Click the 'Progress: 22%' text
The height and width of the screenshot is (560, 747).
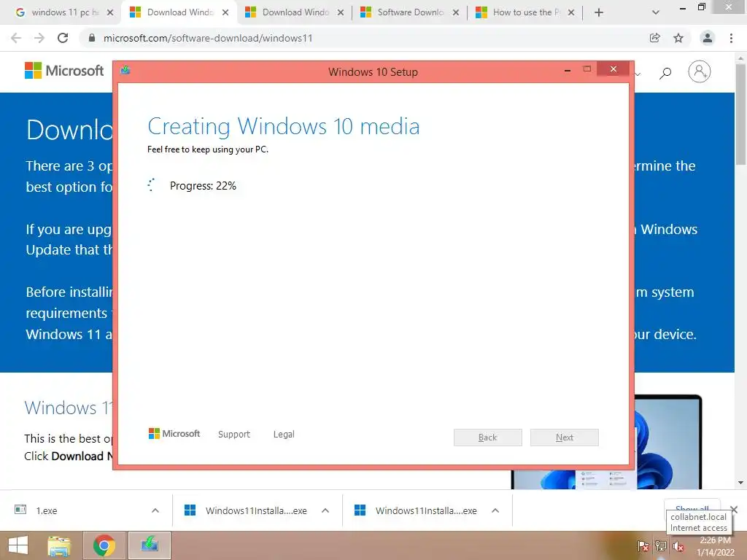pos(203,186)
